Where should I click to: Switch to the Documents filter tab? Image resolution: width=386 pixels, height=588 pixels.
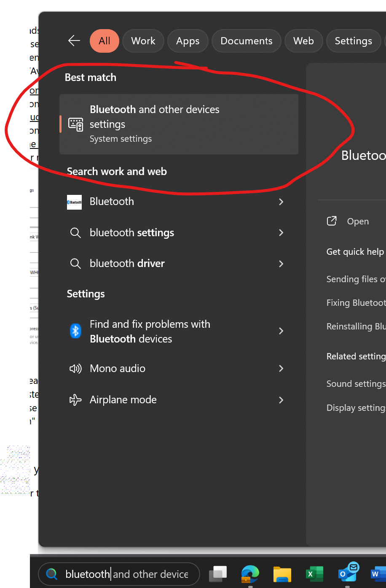(x=247, y=41)
